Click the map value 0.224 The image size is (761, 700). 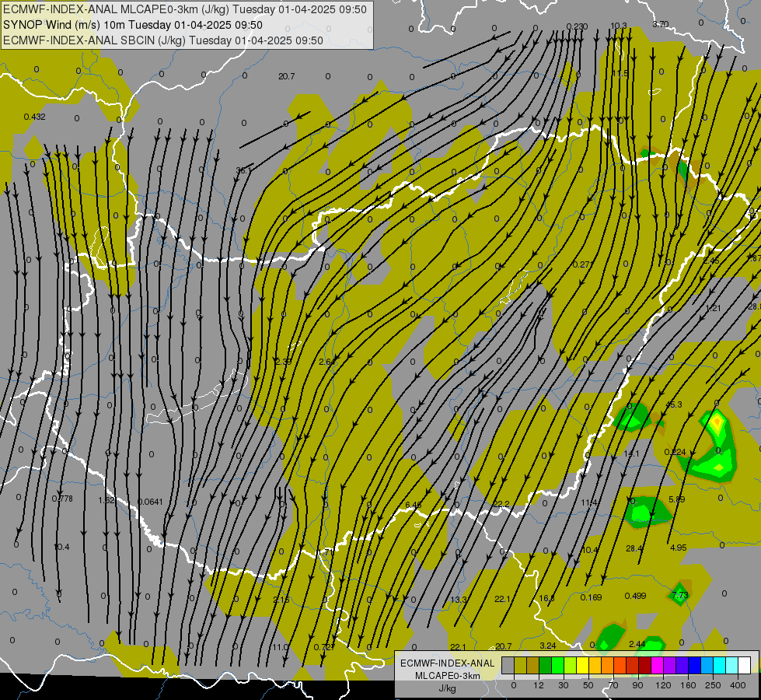coord(675,452)
